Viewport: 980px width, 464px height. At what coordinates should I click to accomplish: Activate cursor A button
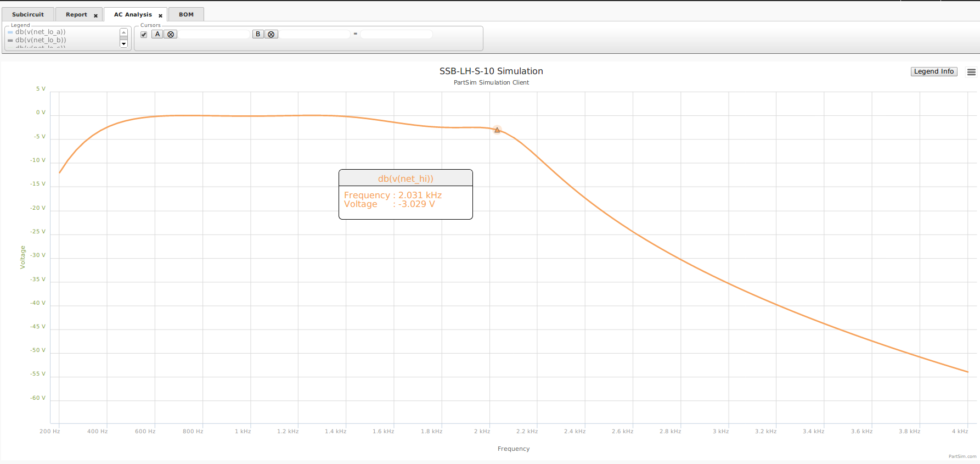click(x=157, y=34)
